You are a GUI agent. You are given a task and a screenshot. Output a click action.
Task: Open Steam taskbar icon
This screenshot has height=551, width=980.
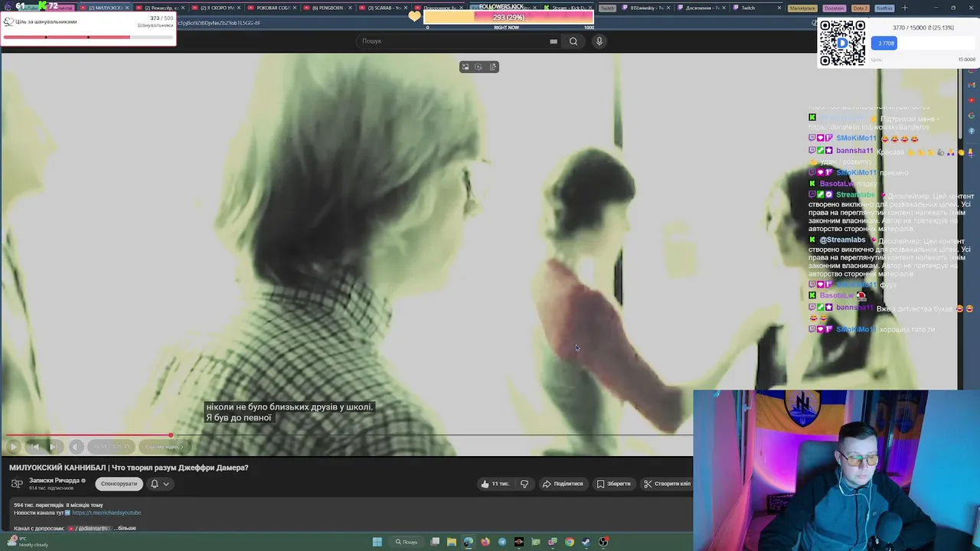(586, 542)
